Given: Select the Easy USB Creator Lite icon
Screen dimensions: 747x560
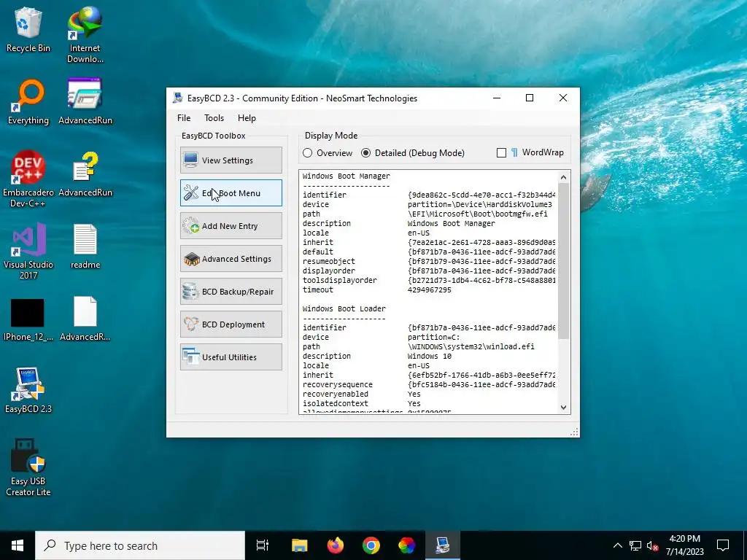Looking at the screenshot, I should [x=28, y=467].
